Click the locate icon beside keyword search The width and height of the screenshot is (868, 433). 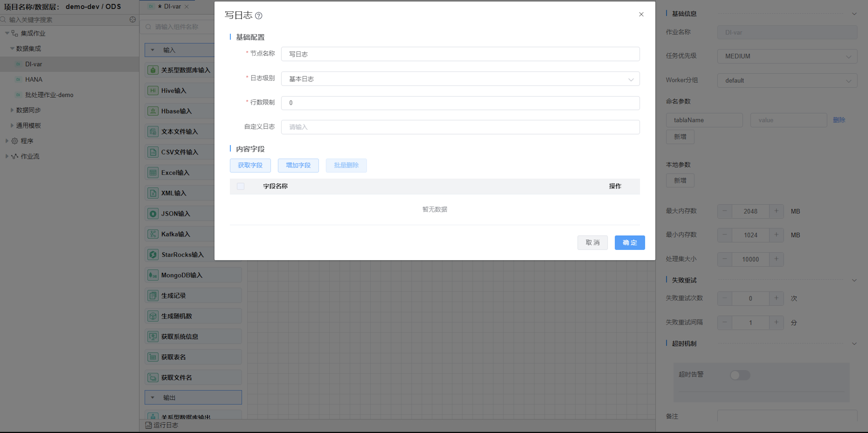coord(132,20)
